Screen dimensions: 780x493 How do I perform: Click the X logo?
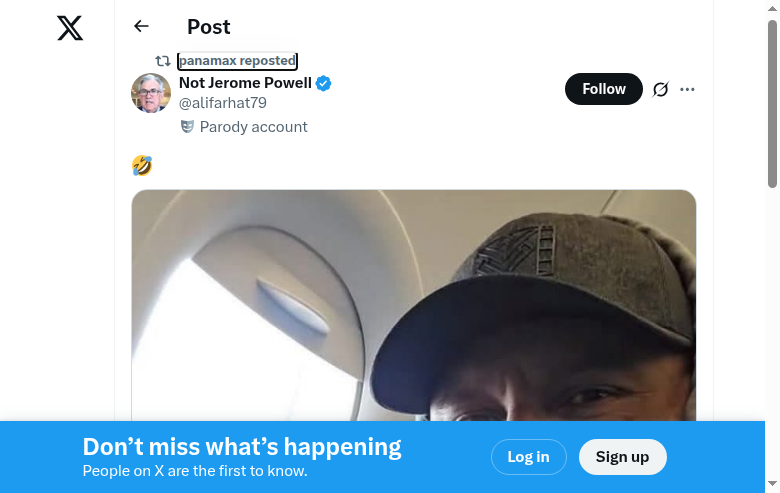(x=70, y=28)
